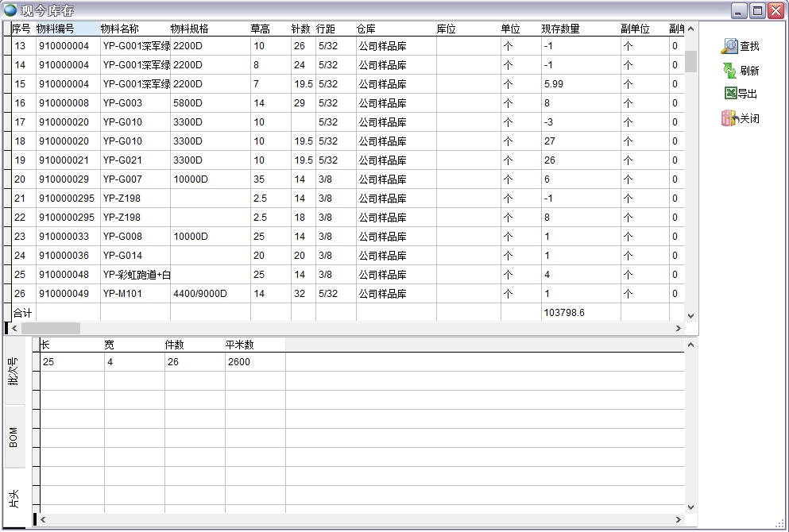The width and height of the screenshot is (789, 532).
Task: Switch to the 片头 tab
Action: (x=14, y=498)
